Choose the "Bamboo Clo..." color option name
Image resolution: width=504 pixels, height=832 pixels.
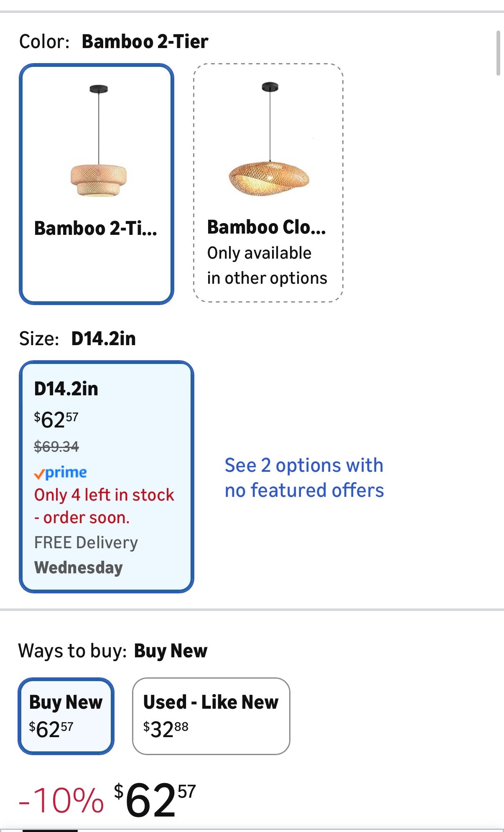266,228
